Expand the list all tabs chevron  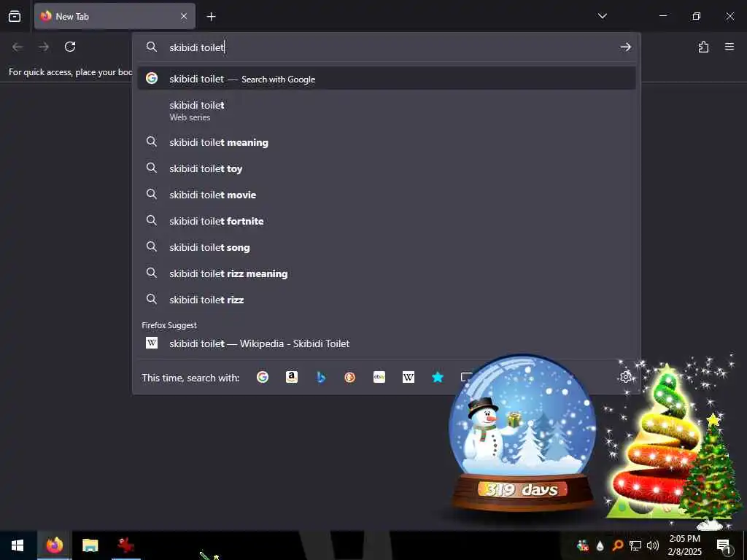click(x=602, y=16)
